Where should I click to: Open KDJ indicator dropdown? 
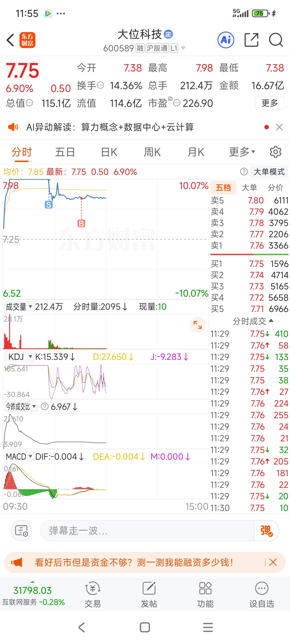click(19, 356)
